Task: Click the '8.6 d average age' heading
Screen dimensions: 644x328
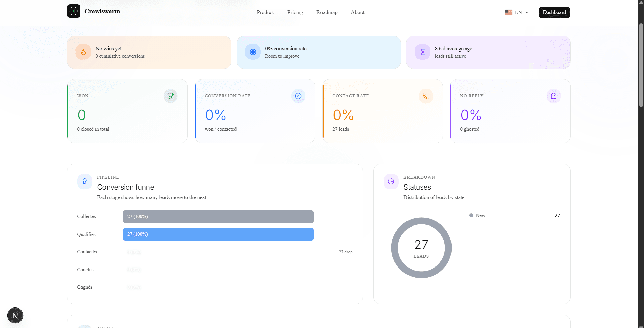Action: pos(454,49)
